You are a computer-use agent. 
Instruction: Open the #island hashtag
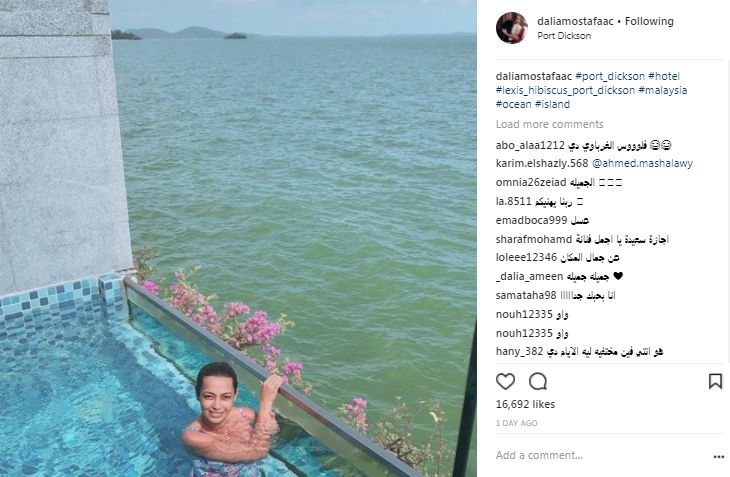tap(552, 104)
